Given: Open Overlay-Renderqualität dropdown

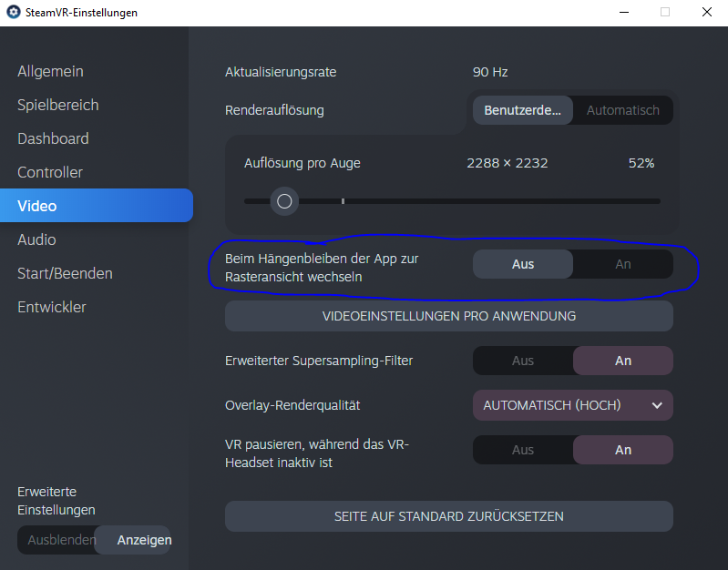Looking at the screenshot, I should (573, 405).
